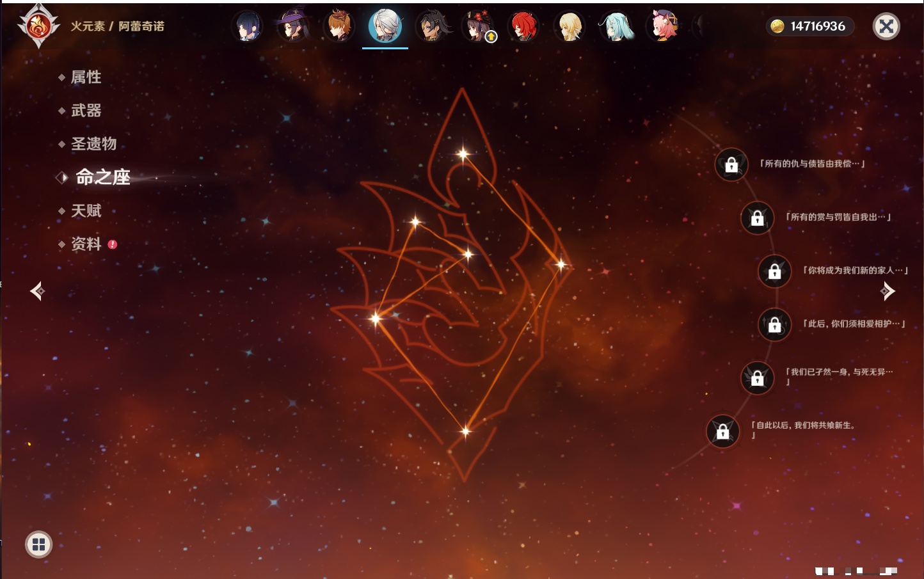This screenshot has width=924, height=579.
Task: Select the blonde-haired character portrait
Action: pos(570,26)
